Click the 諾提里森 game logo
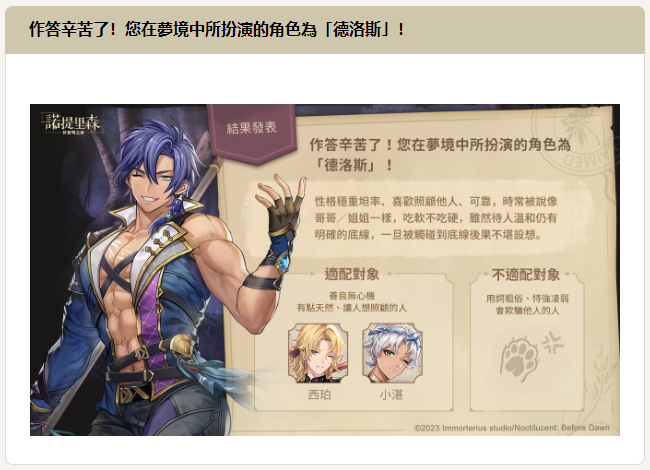 coord(71,123)
